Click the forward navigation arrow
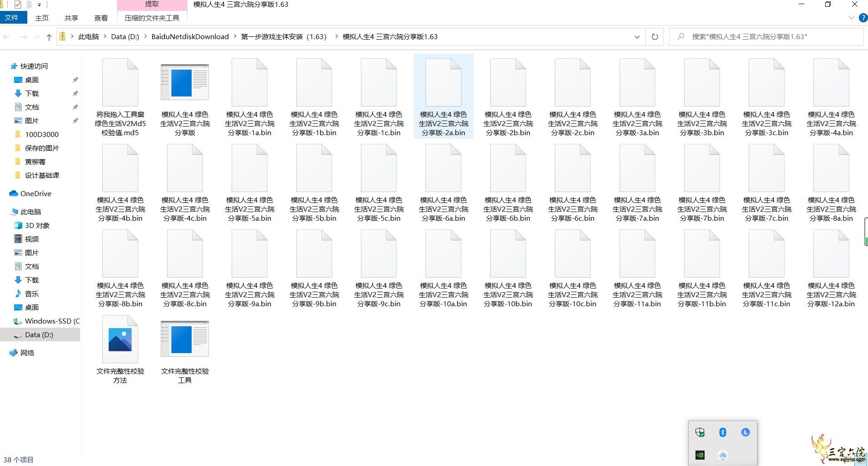Screen dimensions: 868x466 (x=24, y=37)
